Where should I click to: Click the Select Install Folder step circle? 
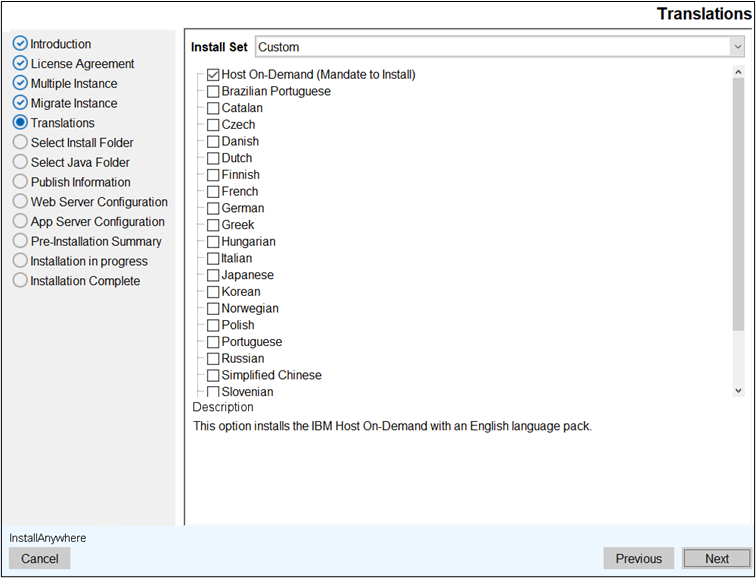point(20,143)
